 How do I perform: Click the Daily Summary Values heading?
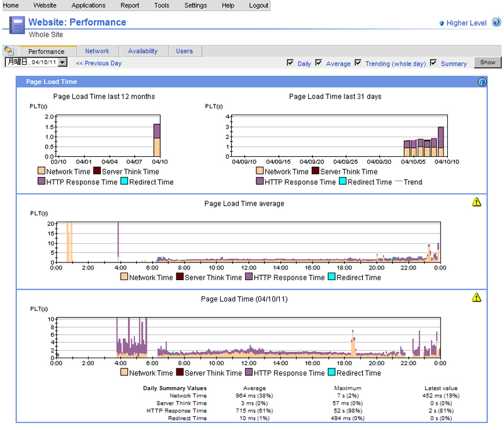point(175,388)
